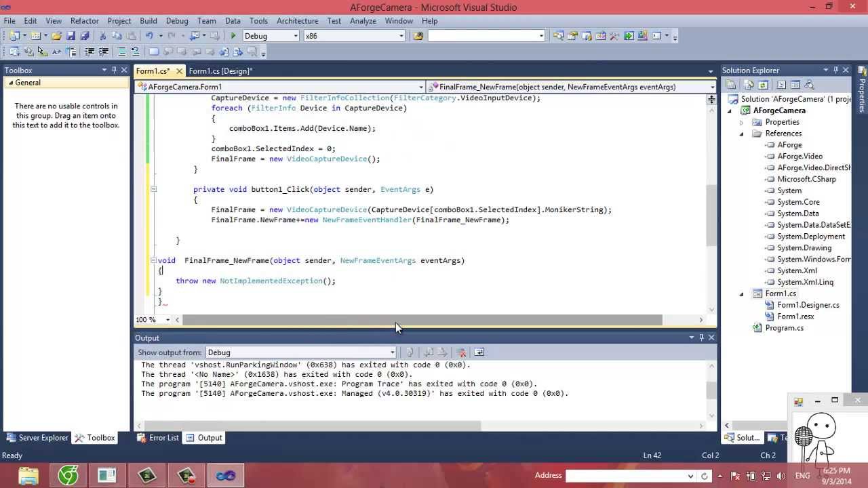868x488 pixels.
Task: Close the Form1.cs editor tab
Action: (x=179, y=70)
